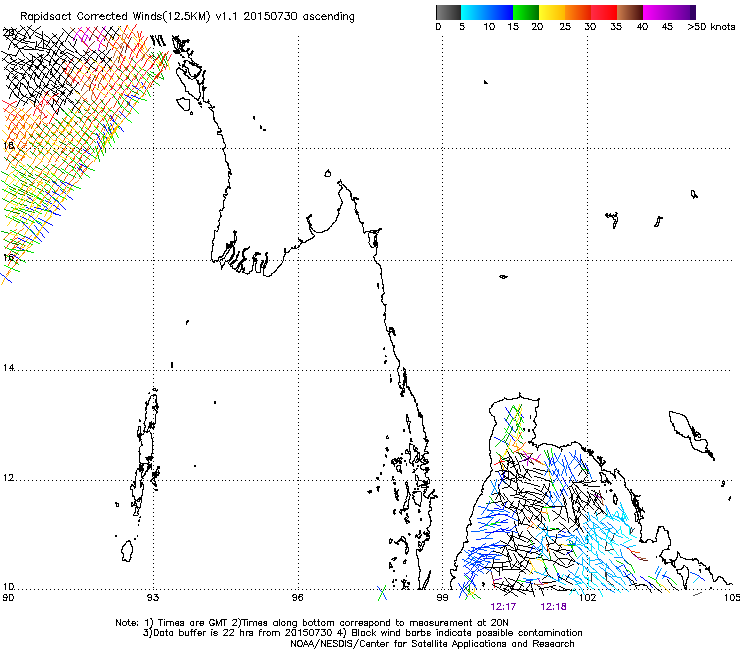Click the '10' tick label on legend

coord(489,27)
